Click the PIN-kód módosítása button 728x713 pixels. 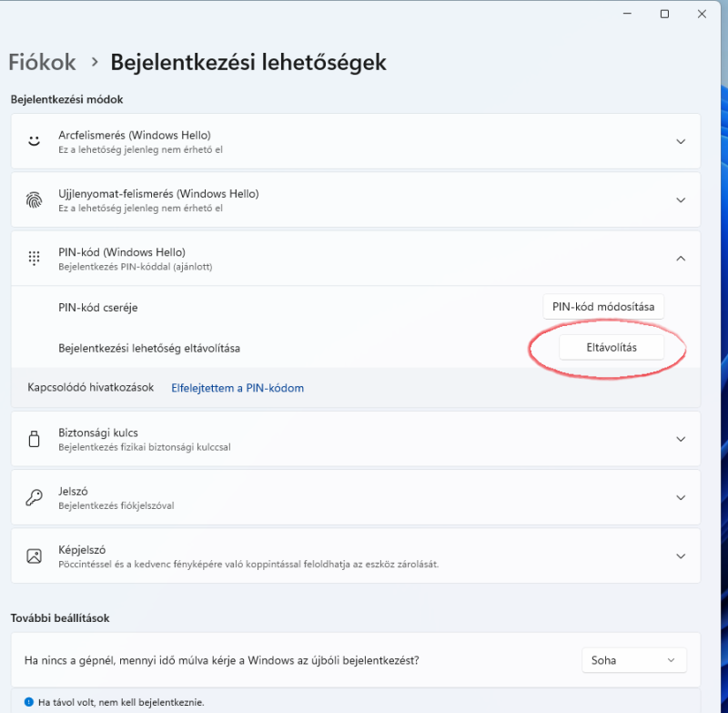point(603,307)
